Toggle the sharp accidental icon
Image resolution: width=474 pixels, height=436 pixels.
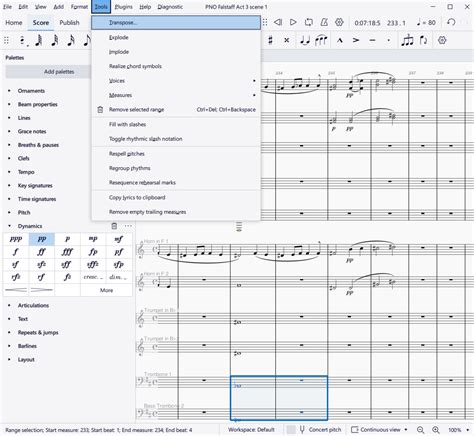click(270, 40)
